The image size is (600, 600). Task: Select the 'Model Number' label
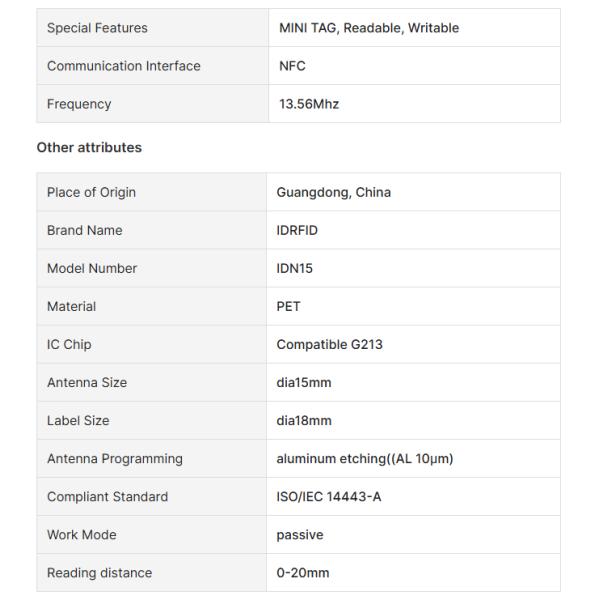click(92, 268)
